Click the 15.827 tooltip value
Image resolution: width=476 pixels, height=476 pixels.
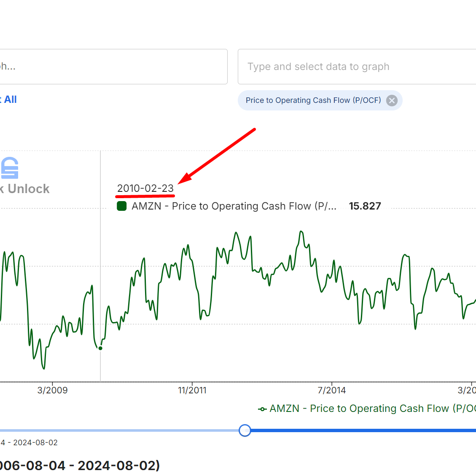365,206
